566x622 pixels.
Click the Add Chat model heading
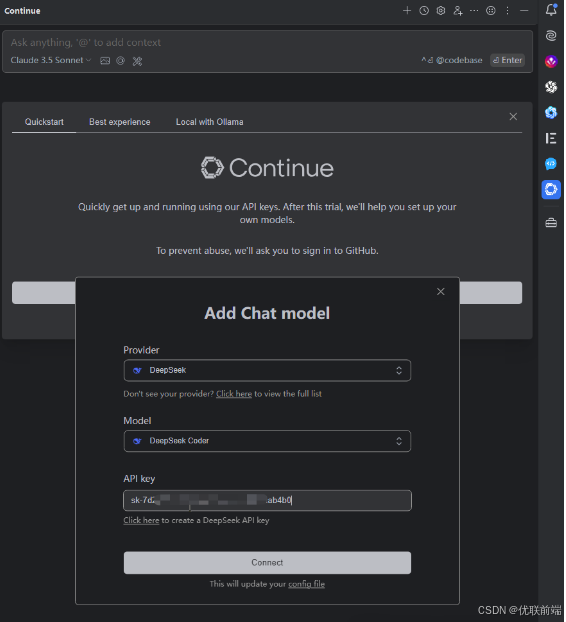click(x=267, y=313)
